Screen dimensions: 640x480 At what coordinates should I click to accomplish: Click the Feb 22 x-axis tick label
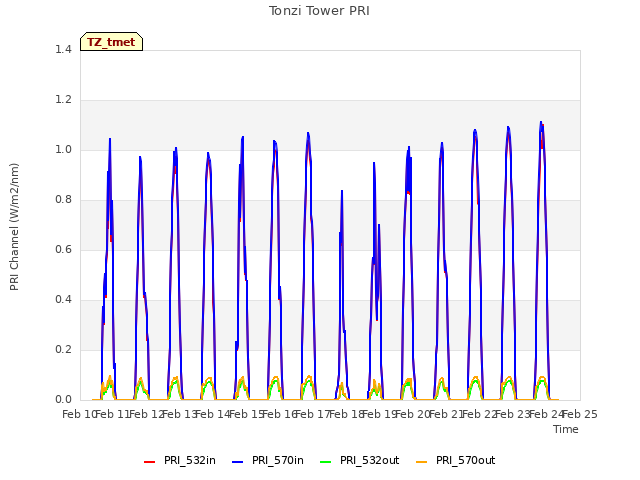click(x=480, y=414)
